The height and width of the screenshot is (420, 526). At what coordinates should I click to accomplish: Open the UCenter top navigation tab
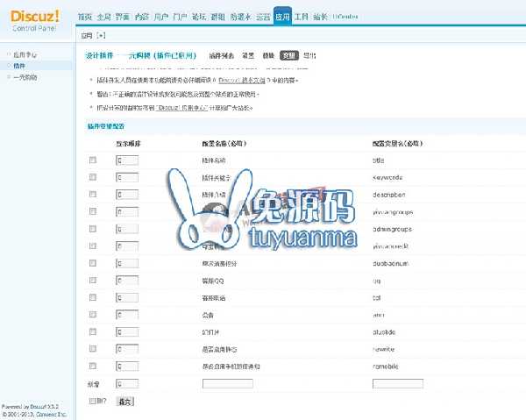(345, 17)
